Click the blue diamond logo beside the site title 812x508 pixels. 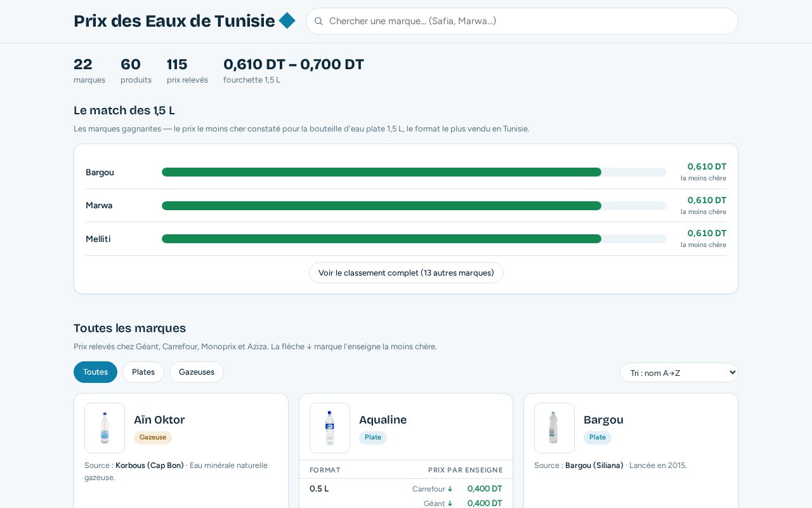point(287,20)
